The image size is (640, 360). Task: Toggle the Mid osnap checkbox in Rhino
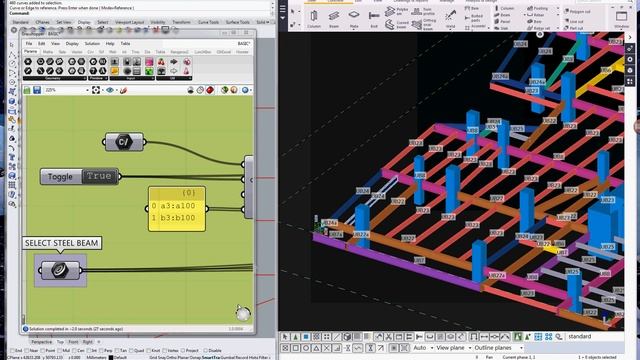click(x=60, y=351)
